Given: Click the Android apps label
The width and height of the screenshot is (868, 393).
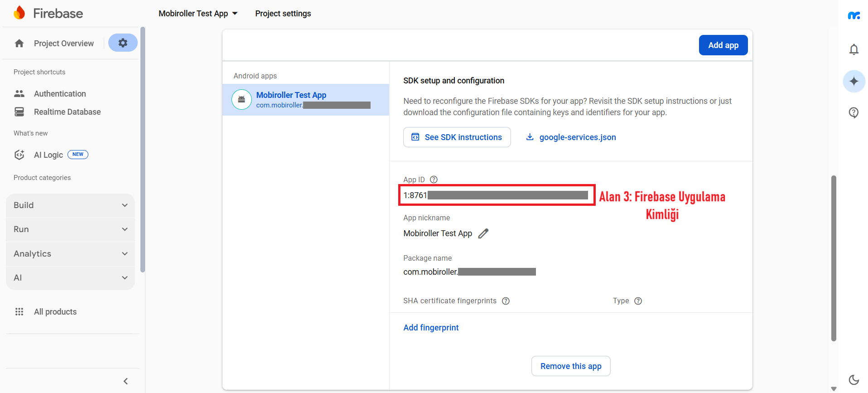Looking at the screenshot, I should click(255, 76).
